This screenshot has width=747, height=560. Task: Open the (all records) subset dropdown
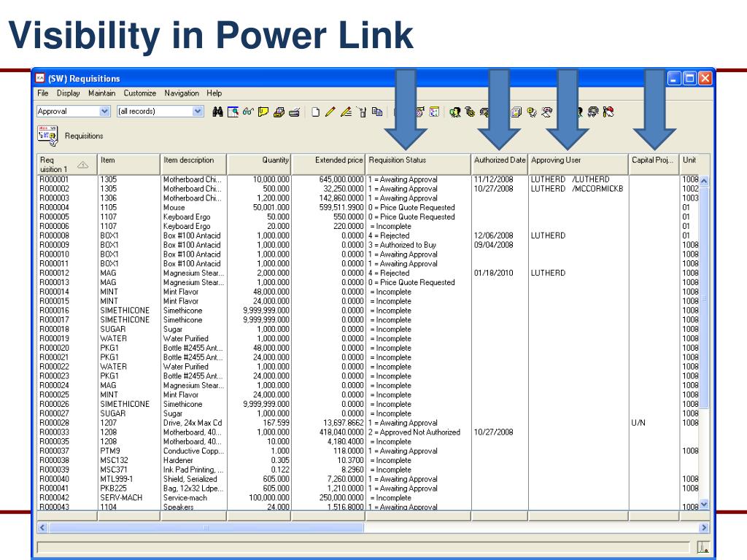coord(198,112)
